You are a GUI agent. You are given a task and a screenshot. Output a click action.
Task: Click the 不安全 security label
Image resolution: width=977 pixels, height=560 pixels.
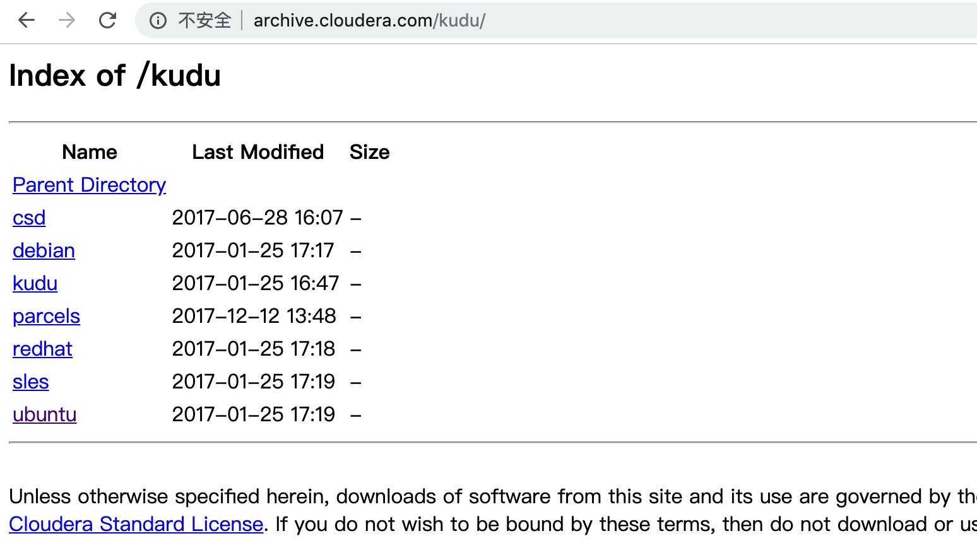coord(204,21)
